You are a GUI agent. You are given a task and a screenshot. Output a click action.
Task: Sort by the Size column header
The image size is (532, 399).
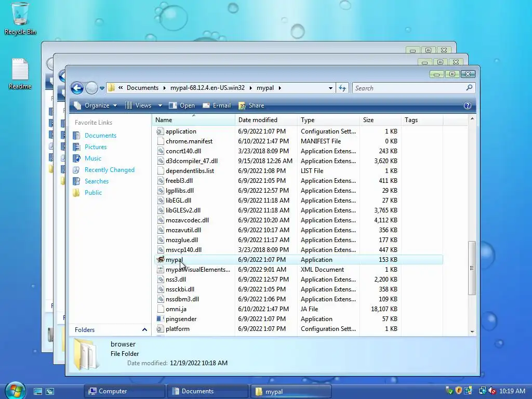380,120
